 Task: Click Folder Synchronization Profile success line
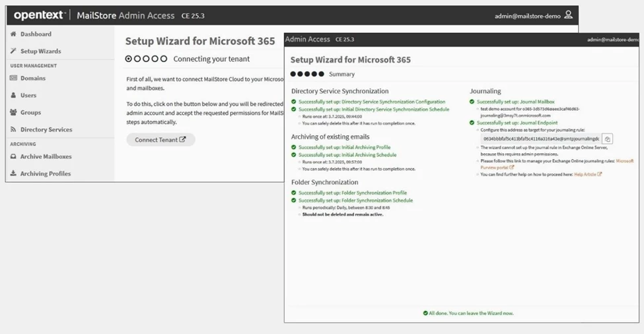[x=353, y=193]
